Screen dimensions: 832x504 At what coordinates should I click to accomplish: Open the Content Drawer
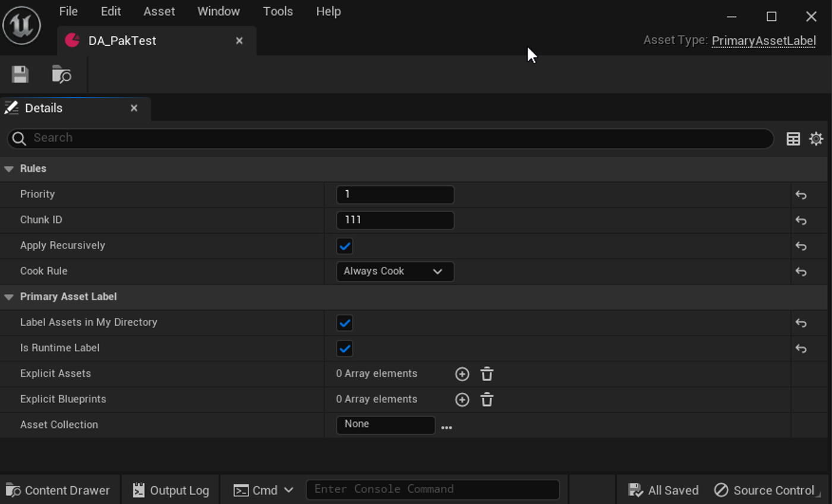pos(58,490)
